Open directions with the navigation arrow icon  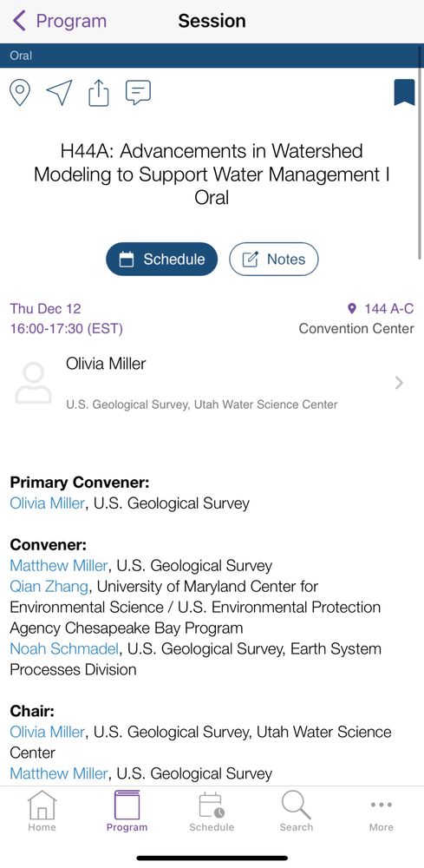click(59, 93)
